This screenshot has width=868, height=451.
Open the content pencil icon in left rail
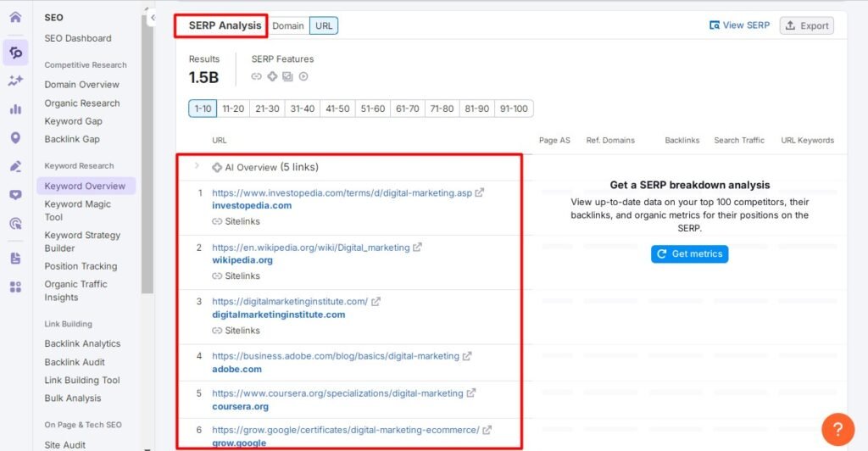[15, 166]
